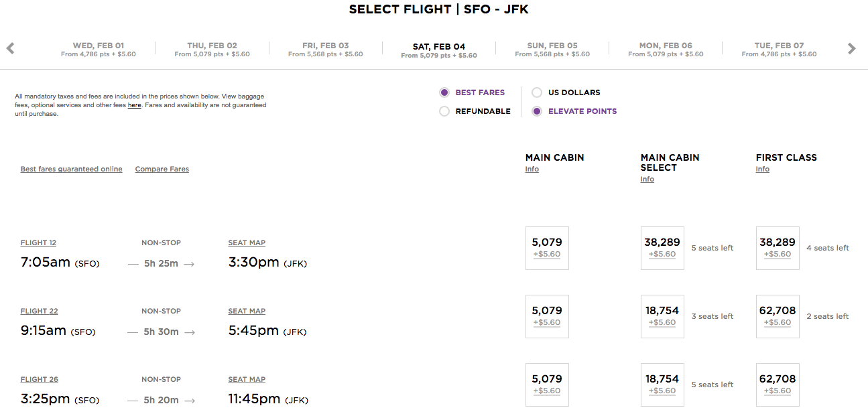Image resolution: width=868 pixels, height=414 pixels.
Task: Show later dates with right arrow
Action: point(851,48)
